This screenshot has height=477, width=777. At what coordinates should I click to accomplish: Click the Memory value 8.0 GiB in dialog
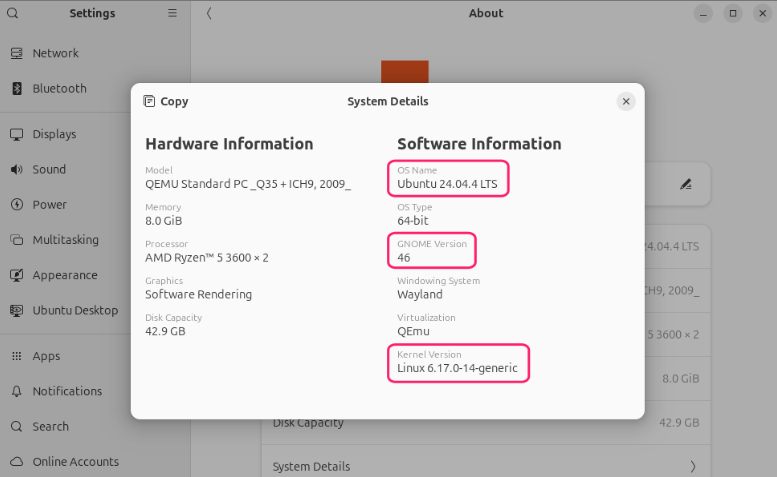tap(164, 221)
